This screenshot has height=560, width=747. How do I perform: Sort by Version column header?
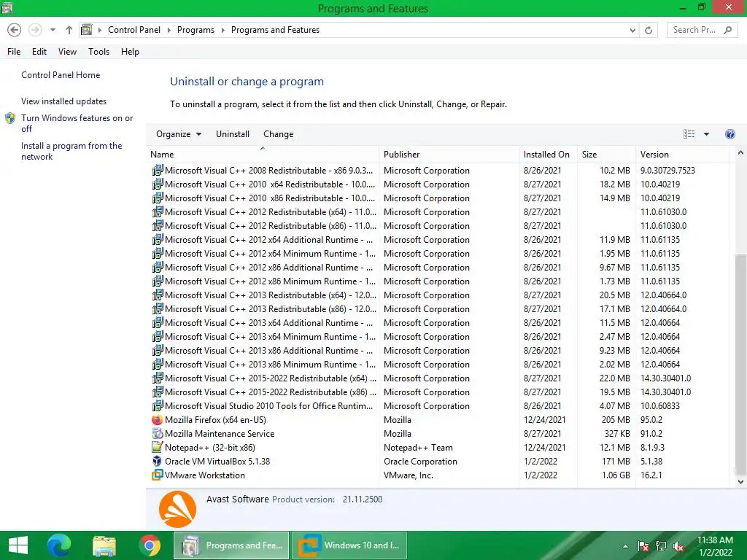click(682, 155)
